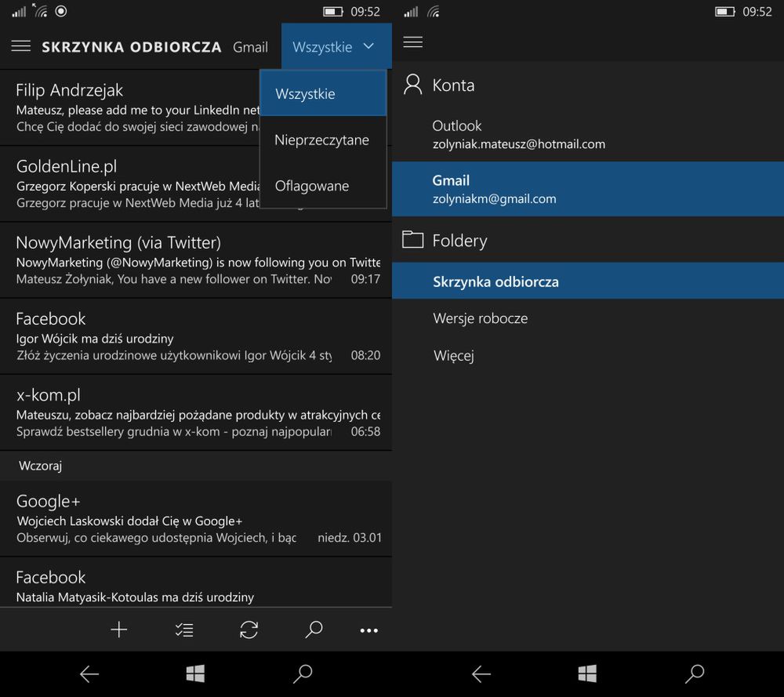
Task: Switch to the Outlook hotmail account
Action: coord(517,134)
